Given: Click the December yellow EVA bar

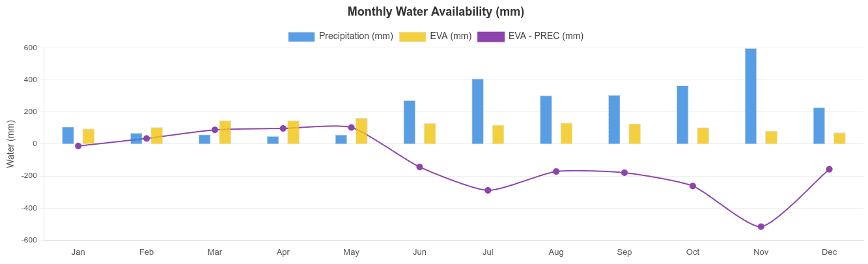Looking at the screenshot, I should point(839,138).
